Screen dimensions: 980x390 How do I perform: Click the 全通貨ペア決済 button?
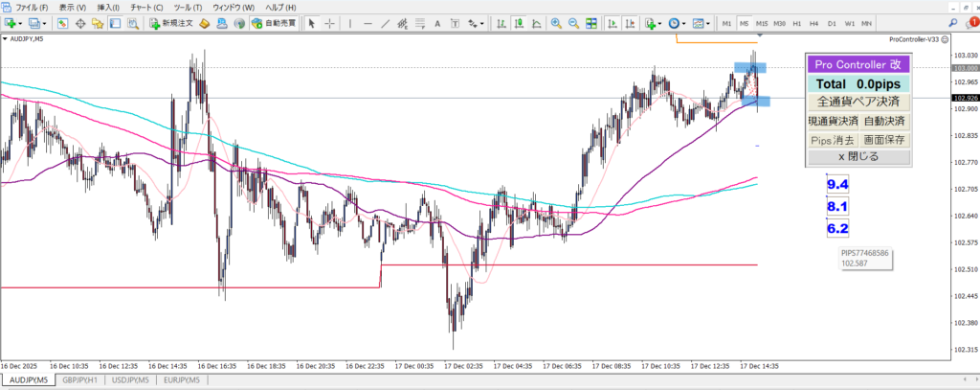(857, 102)
